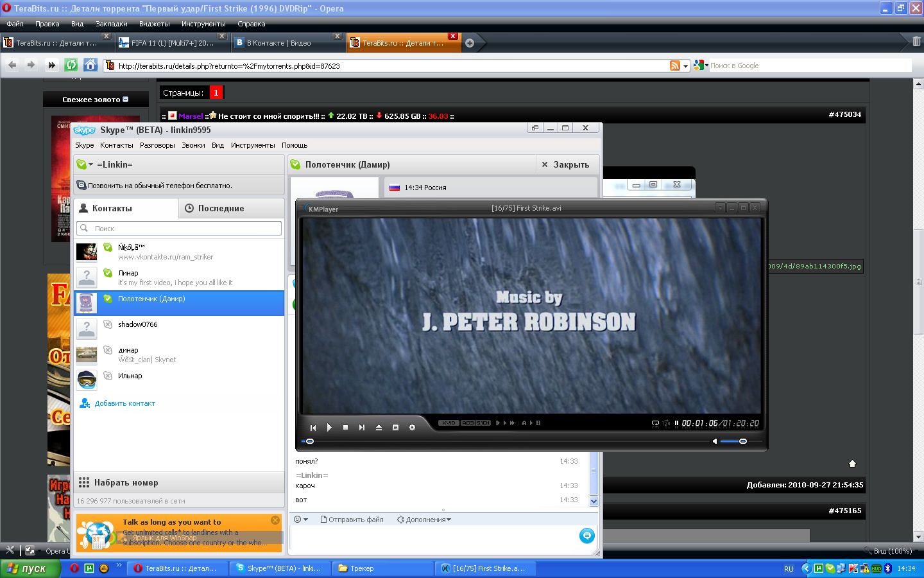This screenshot has width=924, height=578.
Task: Click the KMPlayer previous track button
Action: [313, 428]
